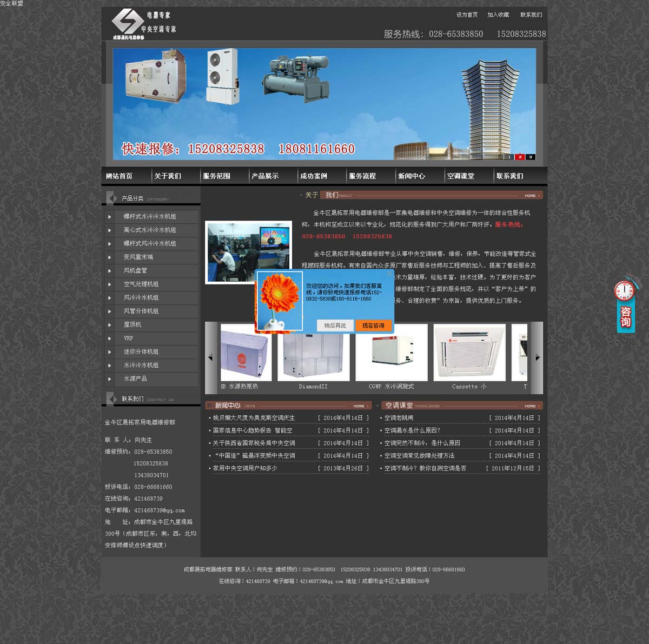
Task: Click MORE in 新闻中心 header
Action: pos(359,406)
